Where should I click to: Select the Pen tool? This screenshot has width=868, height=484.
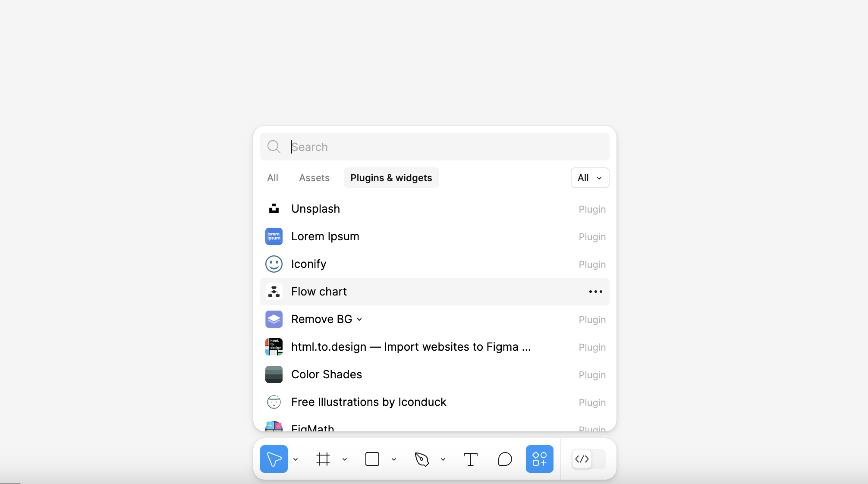point(421,459)
